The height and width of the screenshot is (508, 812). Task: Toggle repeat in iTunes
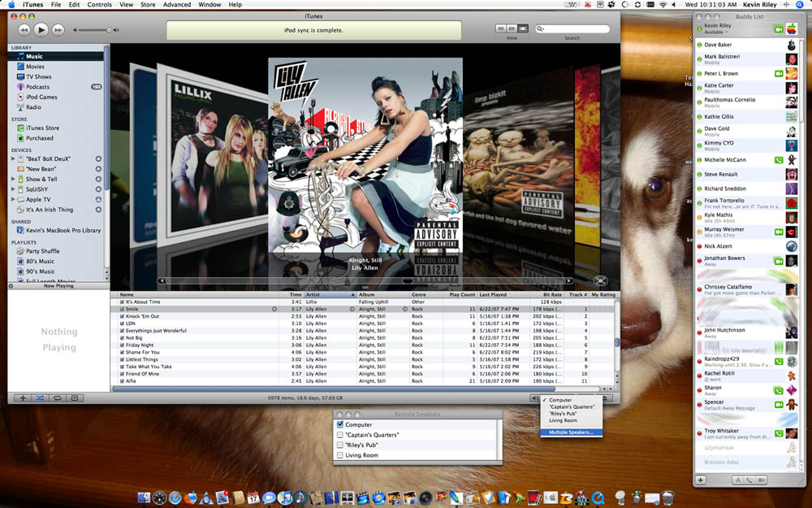coord(58,398)
